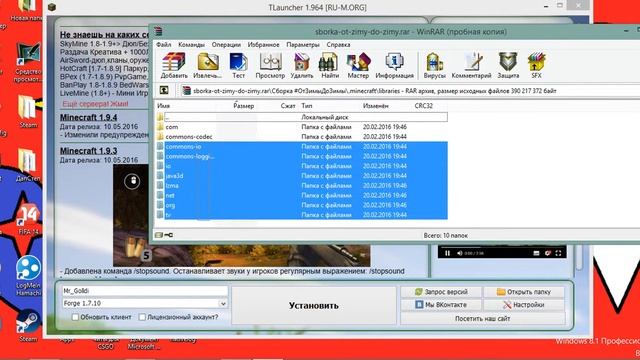
Task: Click the volume icon in TLauncher video player
Action: [460, 253]
